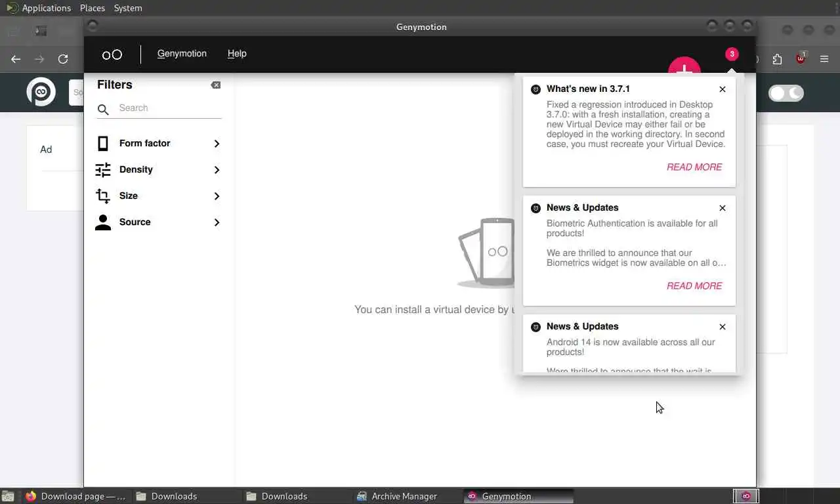Image resolution: width=840 pixels, height=504 pixels.
Task: Dismiss the Biometric Authentication news card
Action: tap(723, 208)
